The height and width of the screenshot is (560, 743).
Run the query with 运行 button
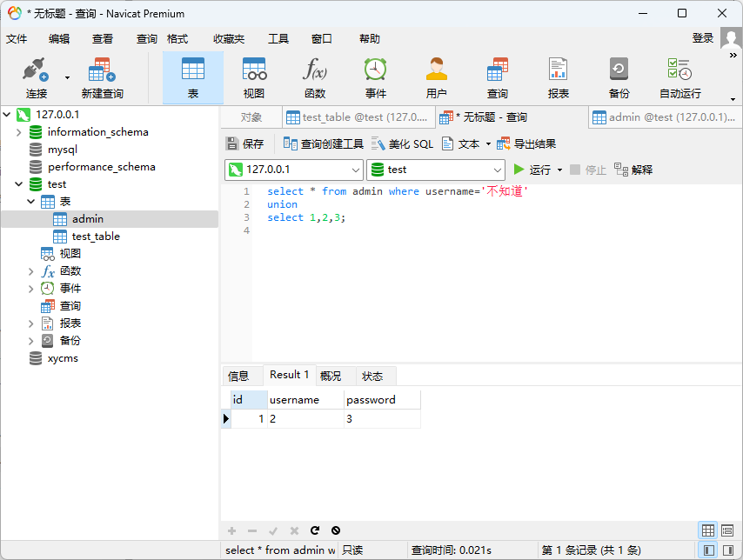[x=532, y=170]
